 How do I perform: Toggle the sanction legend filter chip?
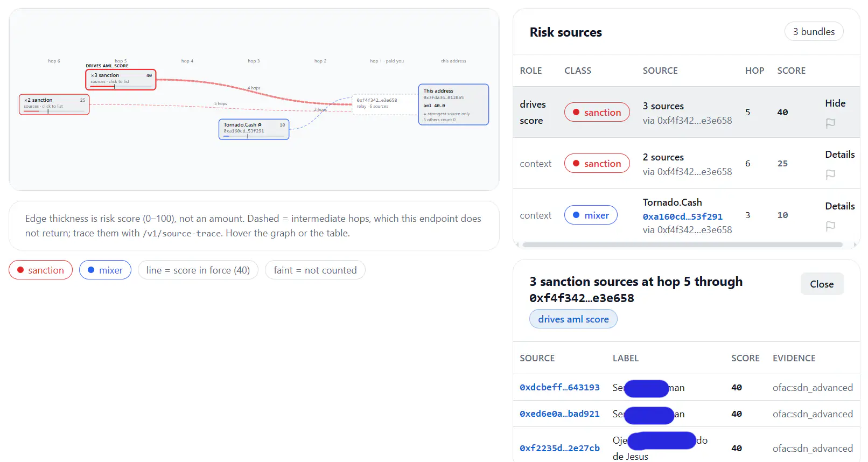click(40, 270)
